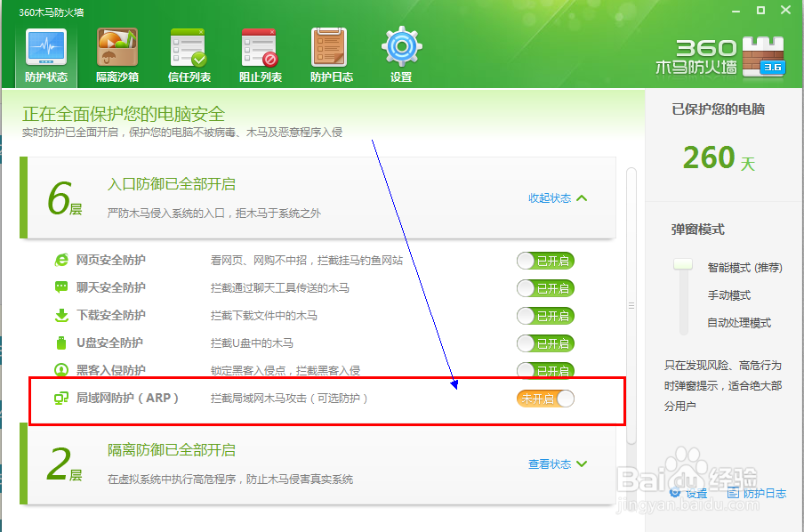804x532 pixels.
Task: Open the 防护日志 clipboard icon
Action: tap(330, 47)
